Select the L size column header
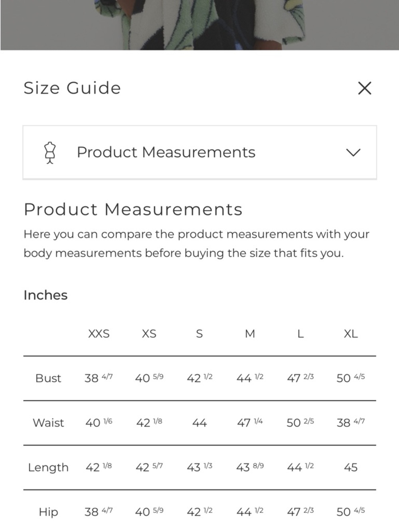399x532 pixels. 300,334
